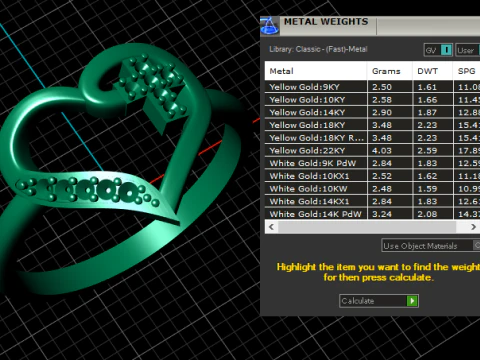Select the Yellow Gold:14KY row

372,112
